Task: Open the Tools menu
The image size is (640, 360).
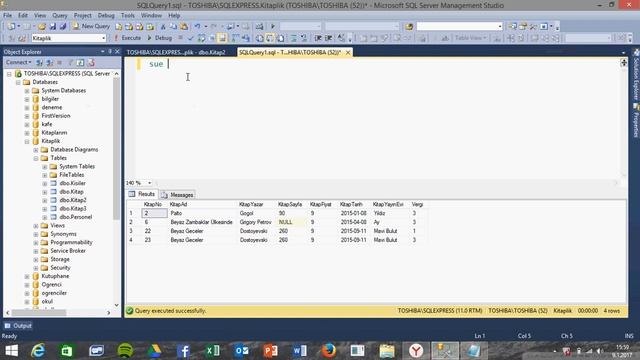Action: click(x=128, y=16)
